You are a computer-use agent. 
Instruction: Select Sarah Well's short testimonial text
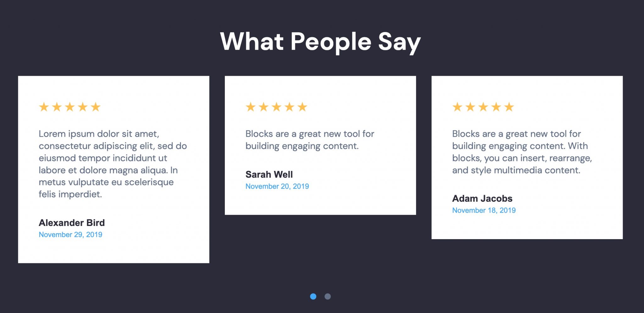(x=310, y=140)
